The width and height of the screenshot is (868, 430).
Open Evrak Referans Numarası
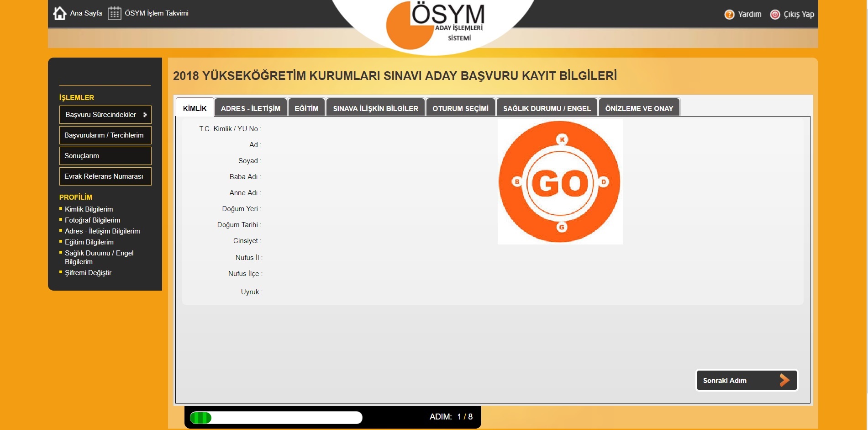105,176
